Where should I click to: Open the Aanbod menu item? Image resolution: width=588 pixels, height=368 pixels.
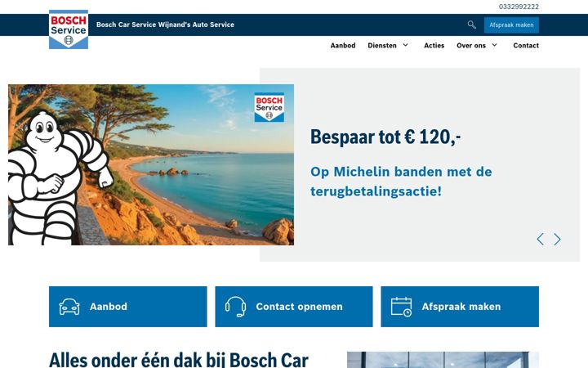coord(343,46)
